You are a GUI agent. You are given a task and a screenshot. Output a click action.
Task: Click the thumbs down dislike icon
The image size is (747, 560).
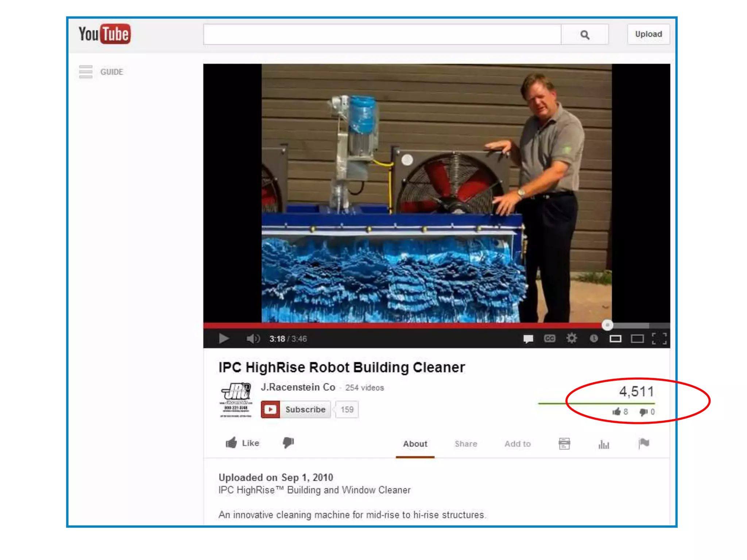point(288,443)
